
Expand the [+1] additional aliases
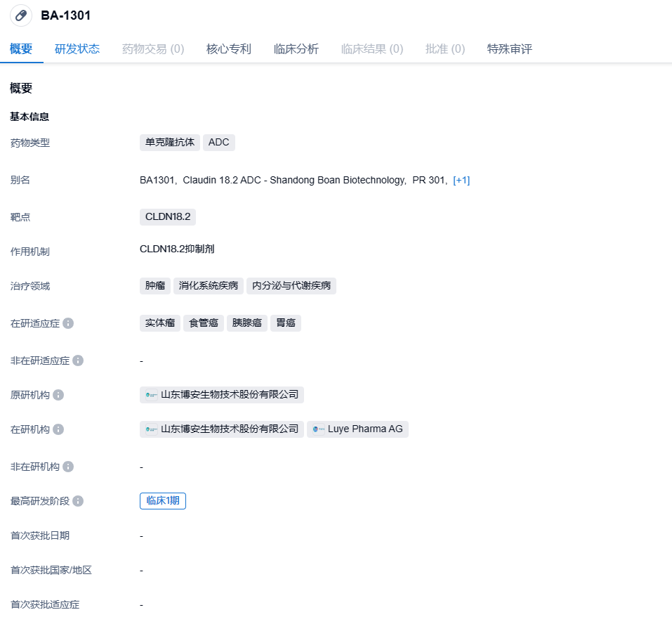click(x=461, y=180)
